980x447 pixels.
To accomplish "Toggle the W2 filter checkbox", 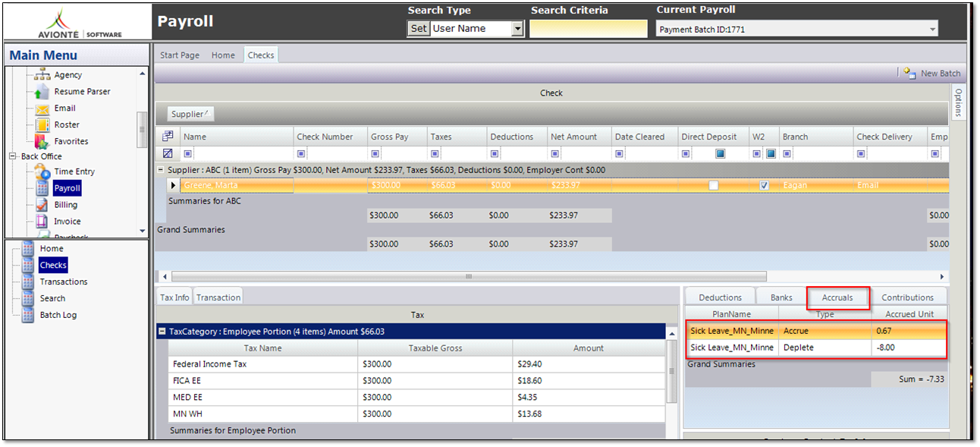I will click(x=771, y=153).
